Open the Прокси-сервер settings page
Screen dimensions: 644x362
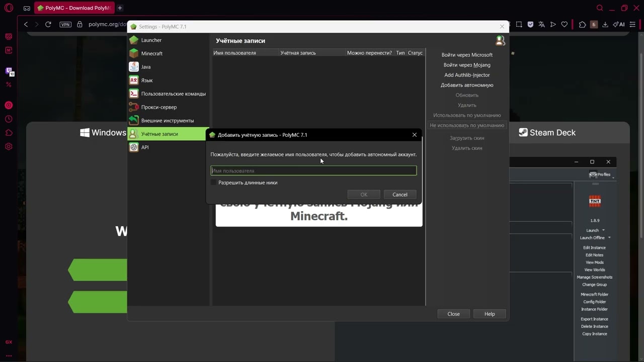[x=169, y=107]
